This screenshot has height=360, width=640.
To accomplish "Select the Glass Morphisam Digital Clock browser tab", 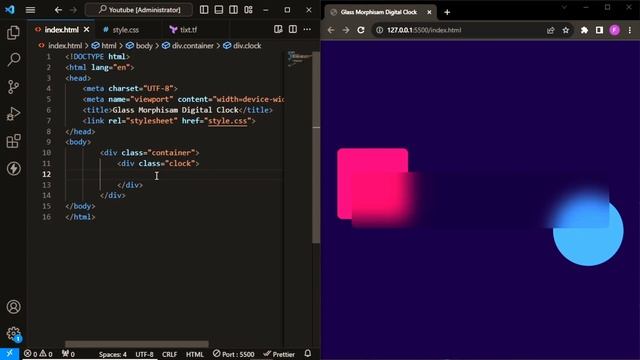I will tap(379, 12).
